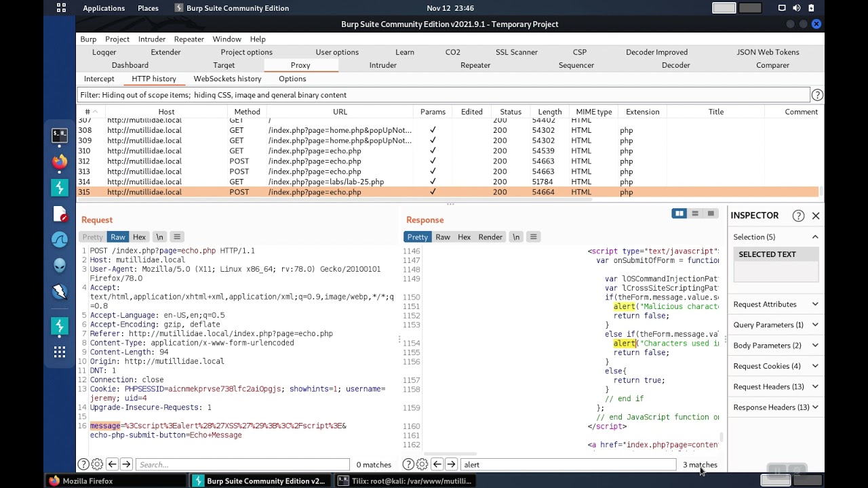Screen dimensions: 868x488
Task: Launch Wireshark from the dock
Action: [60, 239]
